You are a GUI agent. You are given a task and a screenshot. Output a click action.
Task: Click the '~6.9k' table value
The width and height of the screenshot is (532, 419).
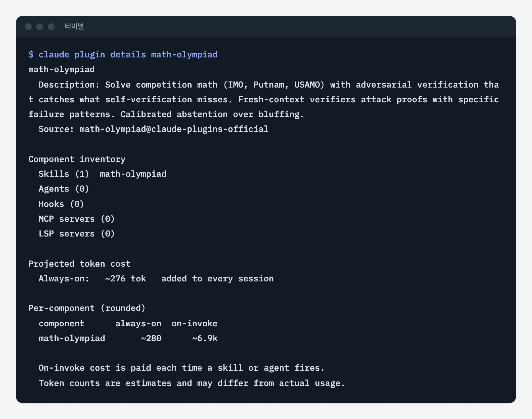point(205,338)
